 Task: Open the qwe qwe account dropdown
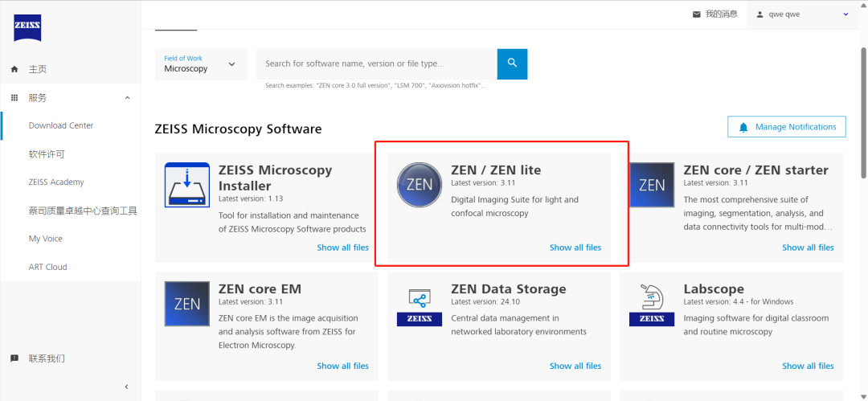(801, 14)
